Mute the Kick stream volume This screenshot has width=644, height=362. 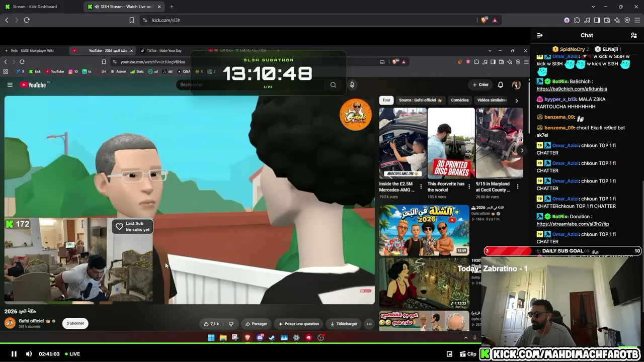(29, 354)
